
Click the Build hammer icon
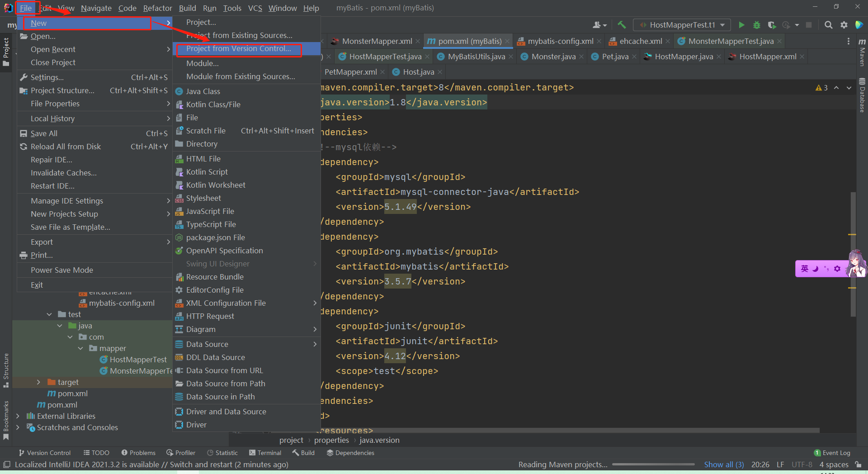[622, 25]
